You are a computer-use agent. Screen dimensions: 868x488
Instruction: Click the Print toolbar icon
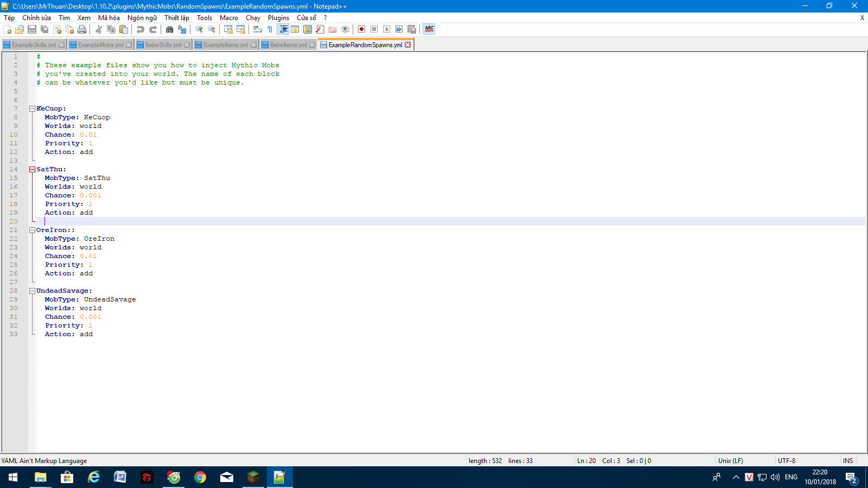click(x=82, y=29)
